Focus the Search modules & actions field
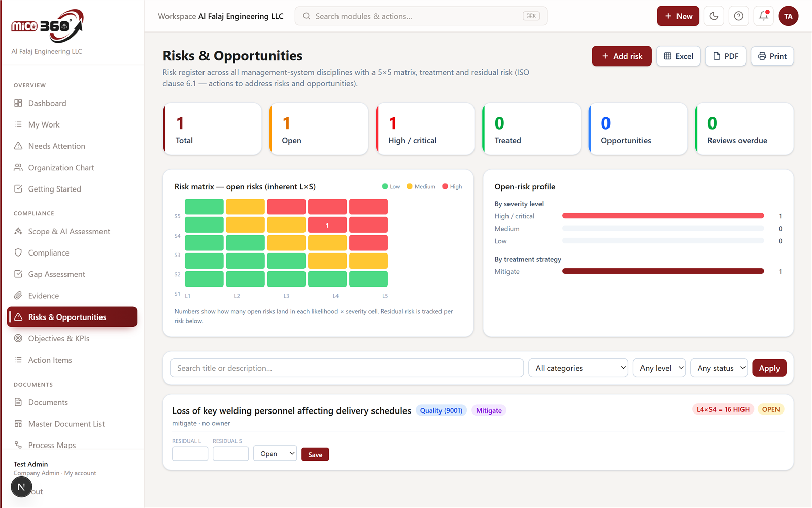Viewport: 812px width, 508px height. coord(421,16)
